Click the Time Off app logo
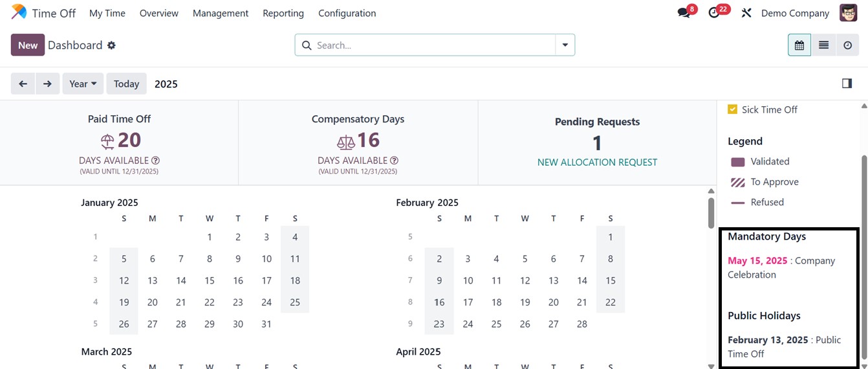Image resolution: width=868 pixels, height=369 pixels. 19,12
